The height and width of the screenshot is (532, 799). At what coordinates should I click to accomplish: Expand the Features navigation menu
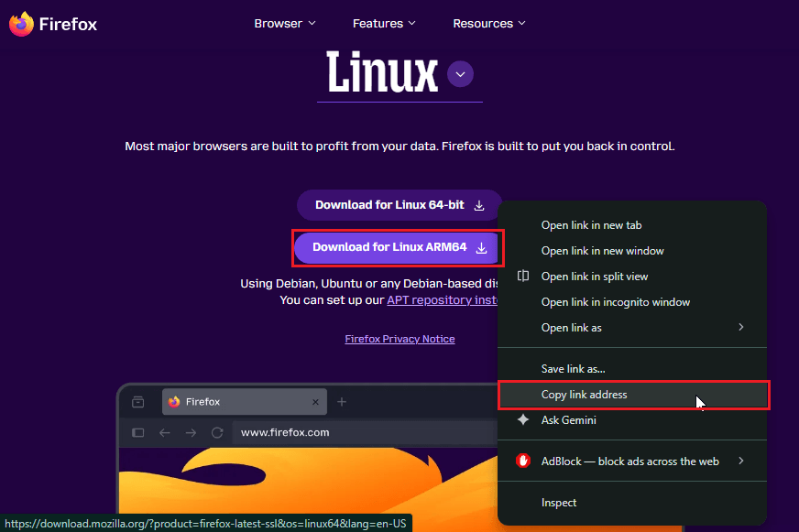coord(384,24)
